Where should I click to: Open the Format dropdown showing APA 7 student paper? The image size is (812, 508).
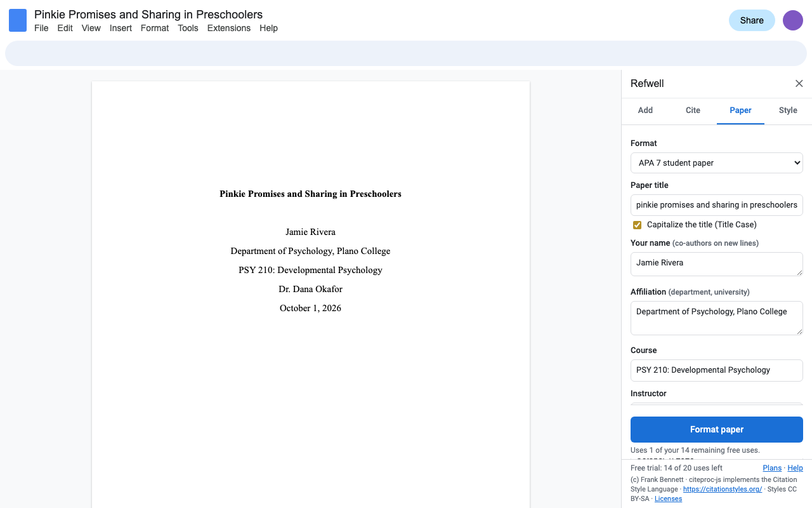click(x=717, y=163)
